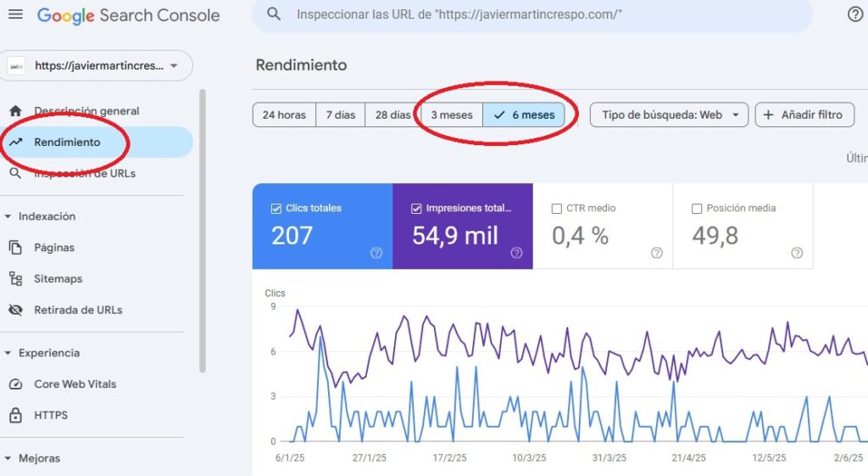Select the 28 días date range
868x476 pixels.
393,115
